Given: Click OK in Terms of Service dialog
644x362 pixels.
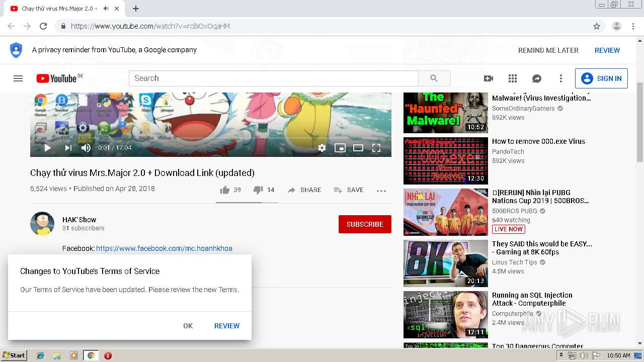Looking at the screenshot, I should tap(188, 326).
